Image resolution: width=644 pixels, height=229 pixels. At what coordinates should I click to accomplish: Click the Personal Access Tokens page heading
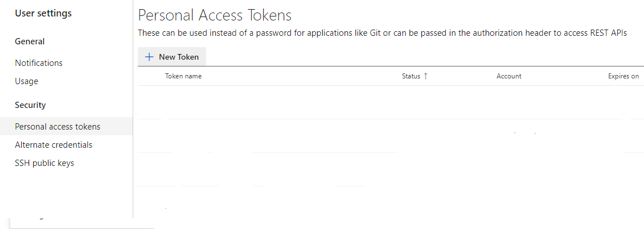(x=215, y=15)
